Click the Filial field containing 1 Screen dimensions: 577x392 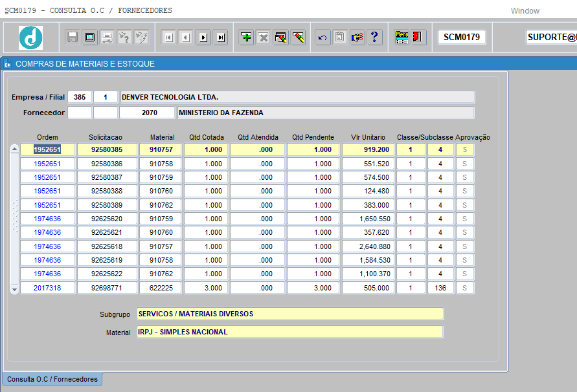tap(106, 97)
